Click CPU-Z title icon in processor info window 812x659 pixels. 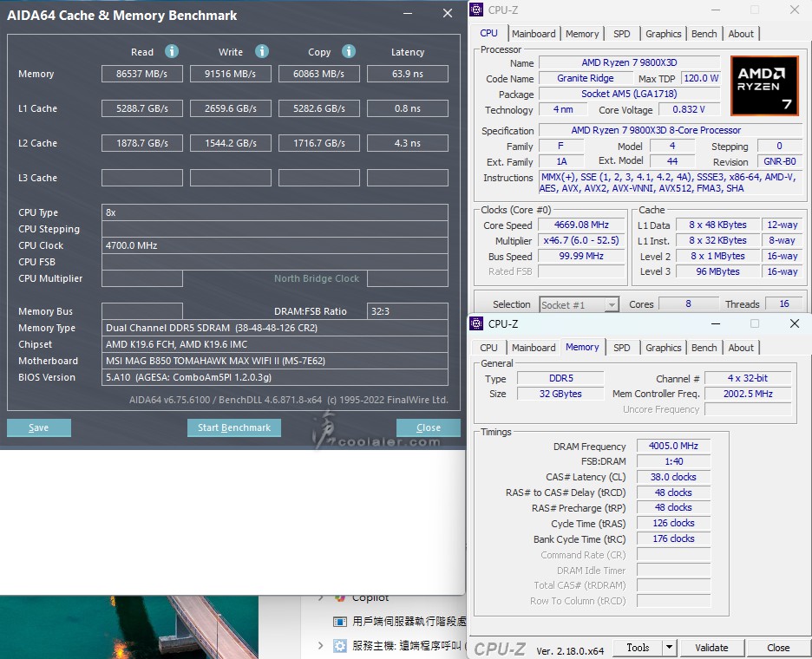click(476, 10)
